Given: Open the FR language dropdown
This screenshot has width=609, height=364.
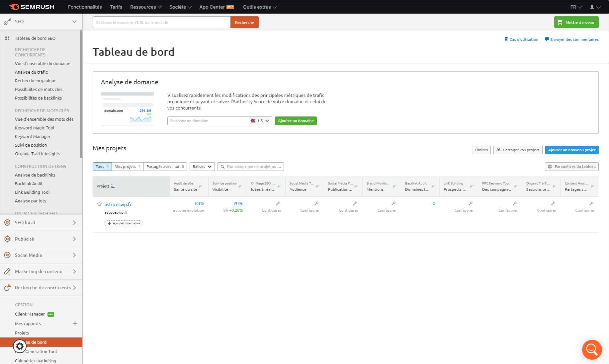Looking at the screenshot, I should (x=576, y=7).
